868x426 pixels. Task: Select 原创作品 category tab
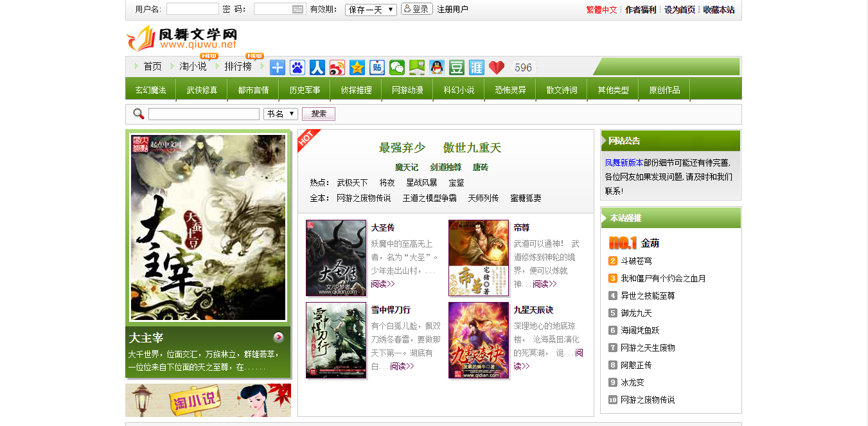pyautogui.click(x=664, y=90)
